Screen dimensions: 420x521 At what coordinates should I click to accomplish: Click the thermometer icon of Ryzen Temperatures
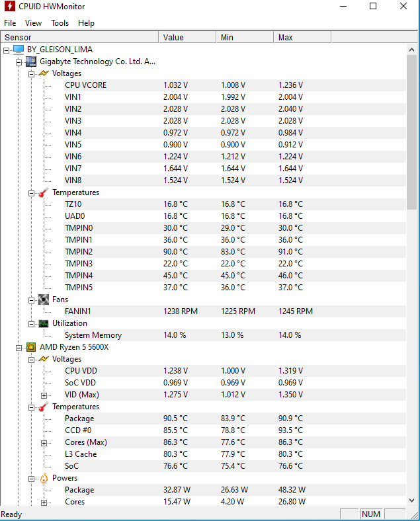44,407
